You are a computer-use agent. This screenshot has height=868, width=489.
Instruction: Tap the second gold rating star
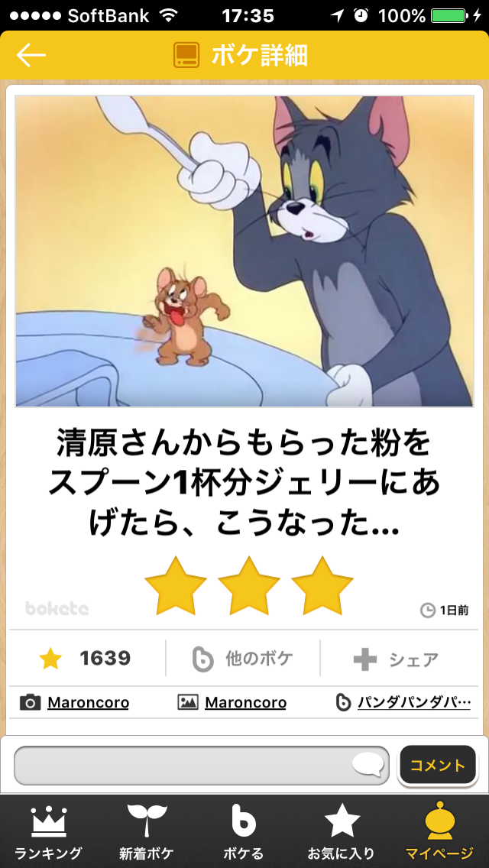click(249, 586)
